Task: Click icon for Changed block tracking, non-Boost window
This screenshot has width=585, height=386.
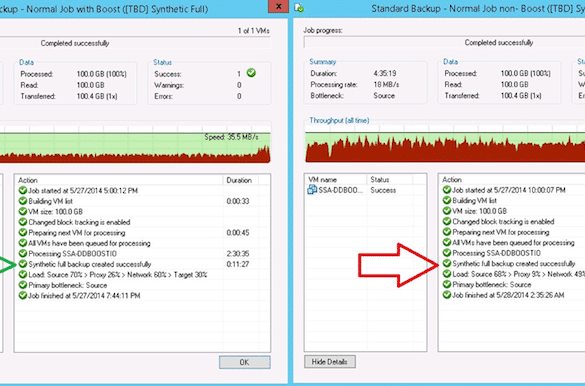Action: 447,221
